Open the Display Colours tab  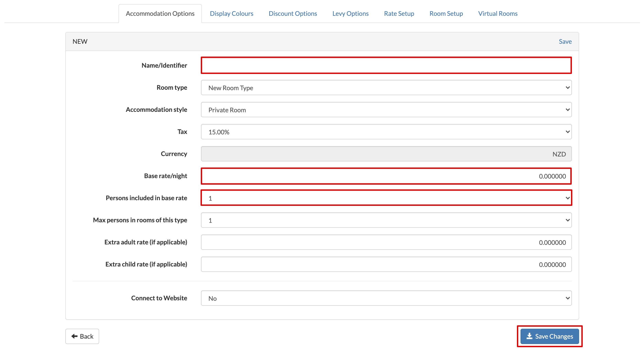tap(231, 14)
